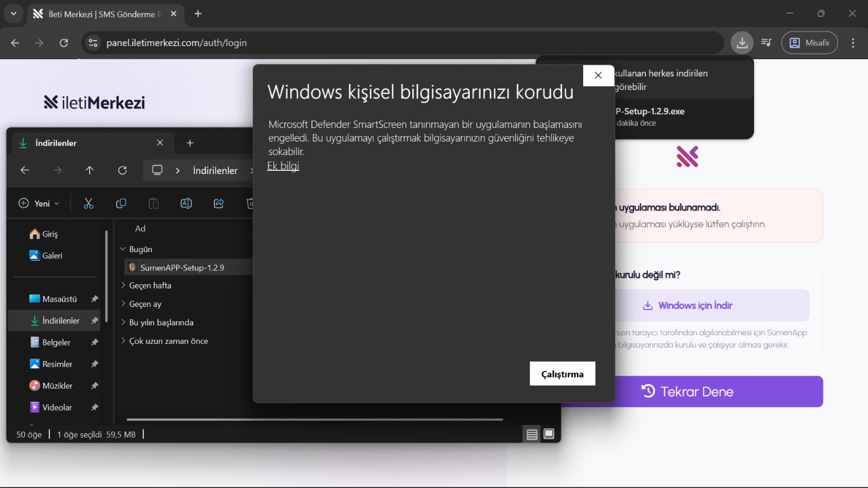Screen dimensions: 868x488
Task: Select SumenAPP-Setup-1.2.9 in file list
Action: 179,267
